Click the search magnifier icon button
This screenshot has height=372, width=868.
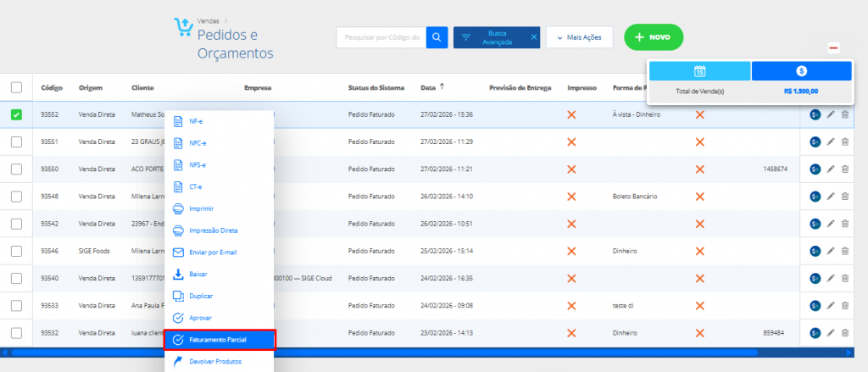[437, 37]
